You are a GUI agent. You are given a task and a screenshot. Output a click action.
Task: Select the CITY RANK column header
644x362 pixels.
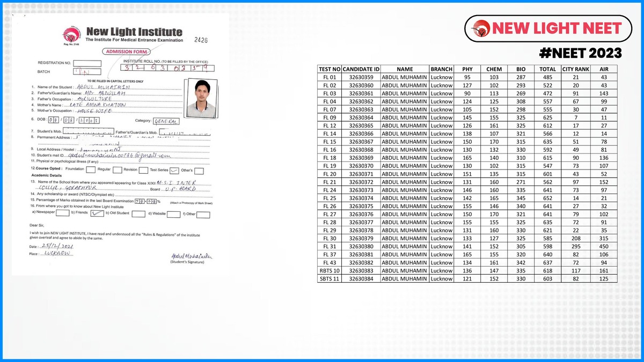(575, 69)
